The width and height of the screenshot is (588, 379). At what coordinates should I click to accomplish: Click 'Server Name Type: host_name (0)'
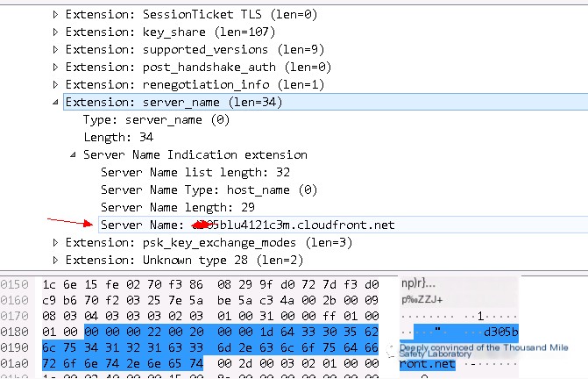point(209,189)
